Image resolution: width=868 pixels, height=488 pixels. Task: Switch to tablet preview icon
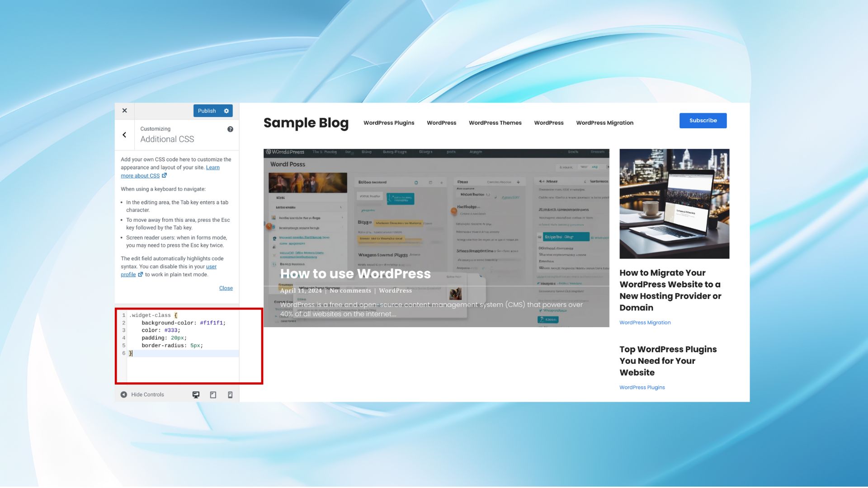coord(213,395)
